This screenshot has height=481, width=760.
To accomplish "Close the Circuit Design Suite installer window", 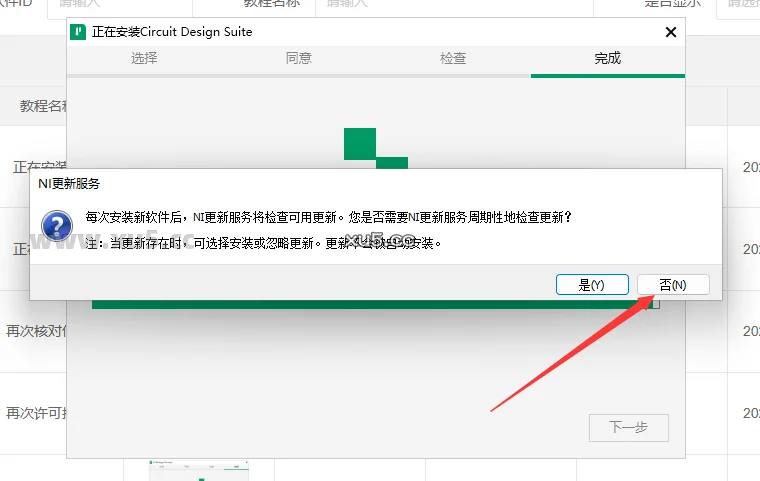I will click(x=671, y=32).
